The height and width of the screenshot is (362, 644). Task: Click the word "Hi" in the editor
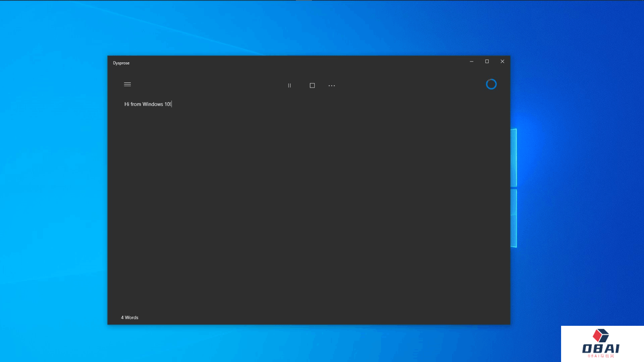tap(127, 104)
